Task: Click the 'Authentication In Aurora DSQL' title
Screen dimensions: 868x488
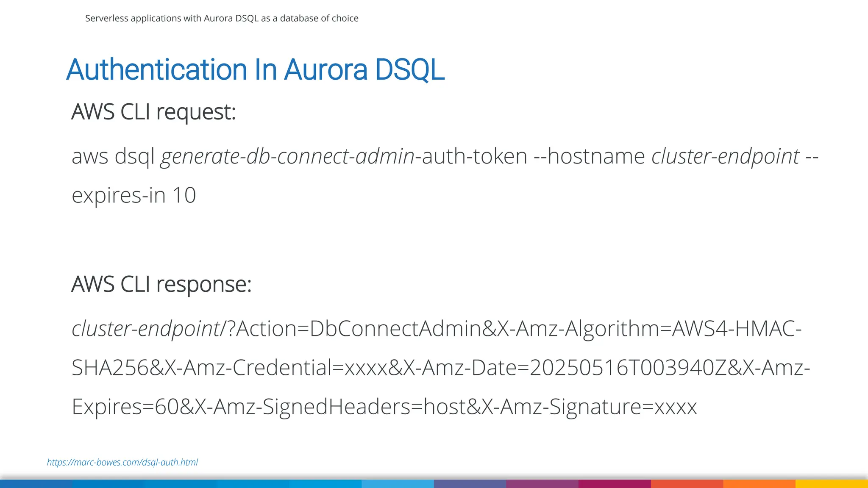Action: [256, 69]
